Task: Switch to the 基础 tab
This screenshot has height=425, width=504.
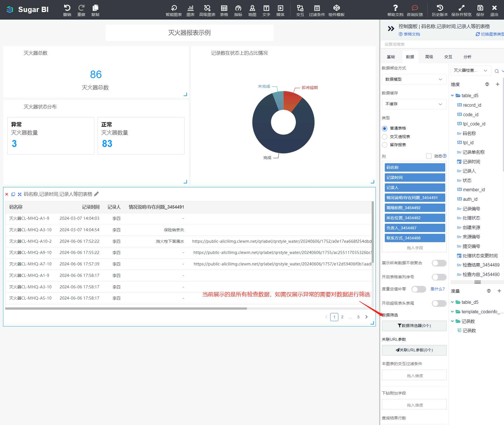Action: 391,57
